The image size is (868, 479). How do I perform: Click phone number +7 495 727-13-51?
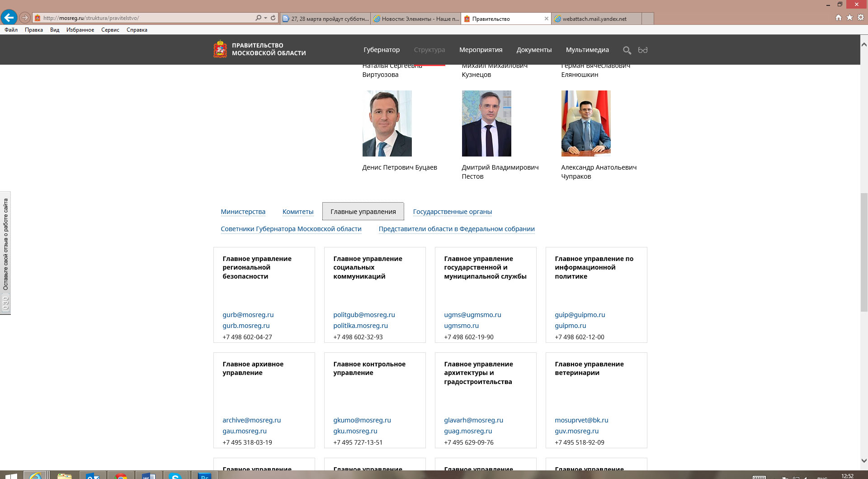click(358, 442)
